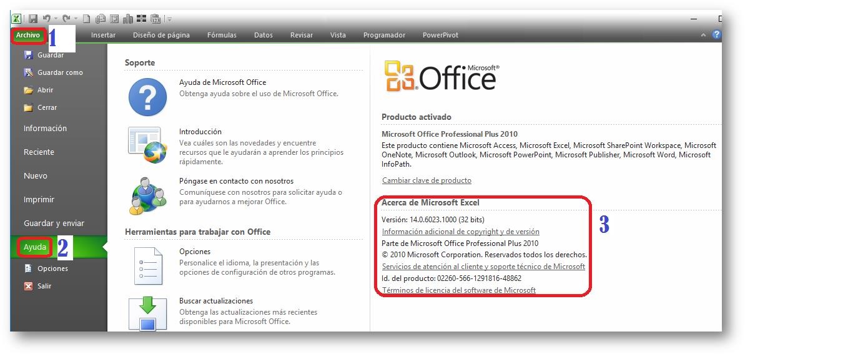868x354 pixels.
Task: Open the Archivo tab
Action: click(28, 36)
